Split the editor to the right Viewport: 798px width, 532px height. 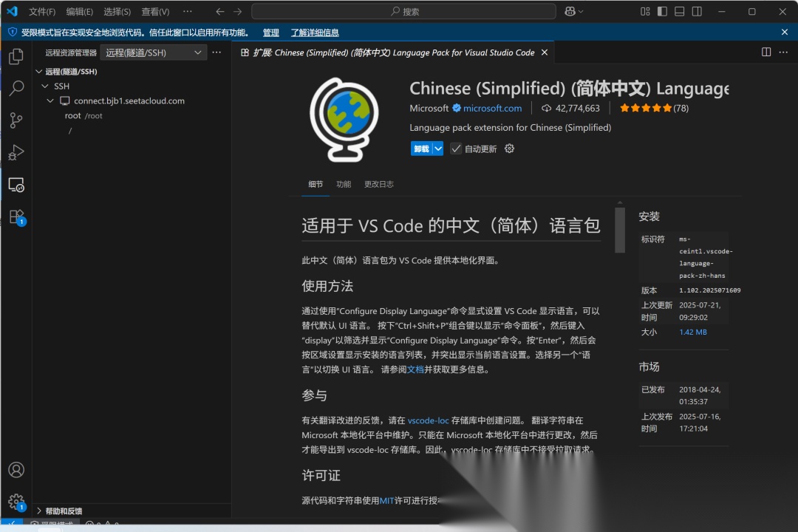pos(766,52)
